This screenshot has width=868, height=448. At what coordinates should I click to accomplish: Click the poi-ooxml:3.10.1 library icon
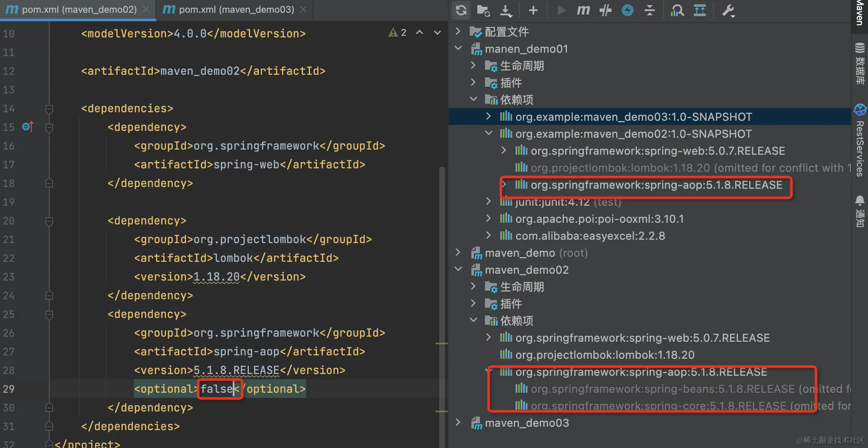point(506,219)
